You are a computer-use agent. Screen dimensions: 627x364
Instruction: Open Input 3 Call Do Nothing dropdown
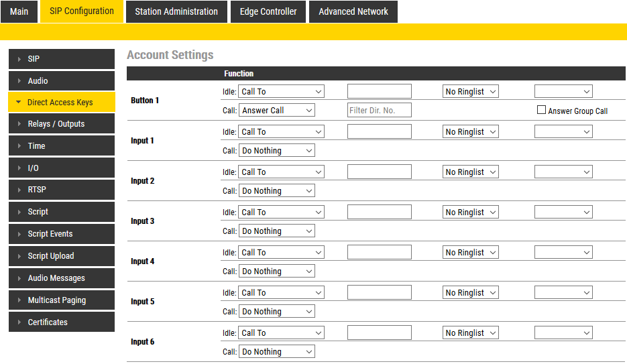277,231
